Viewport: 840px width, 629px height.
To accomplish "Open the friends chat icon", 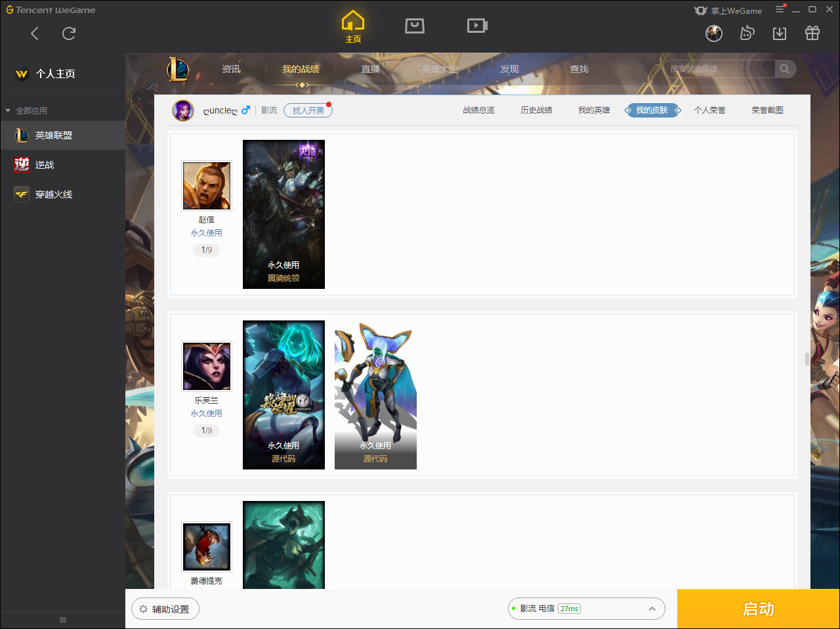I will click(x=747, y=33).
